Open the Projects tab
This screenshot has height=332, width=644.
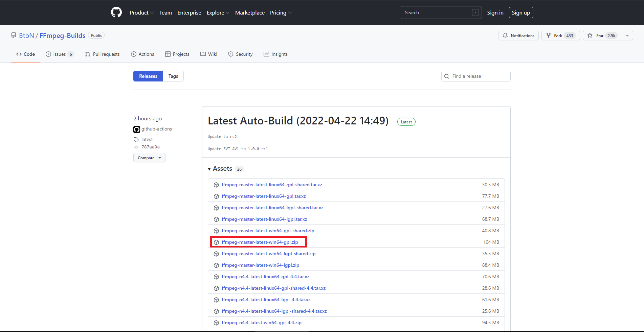tap(177, 54)
